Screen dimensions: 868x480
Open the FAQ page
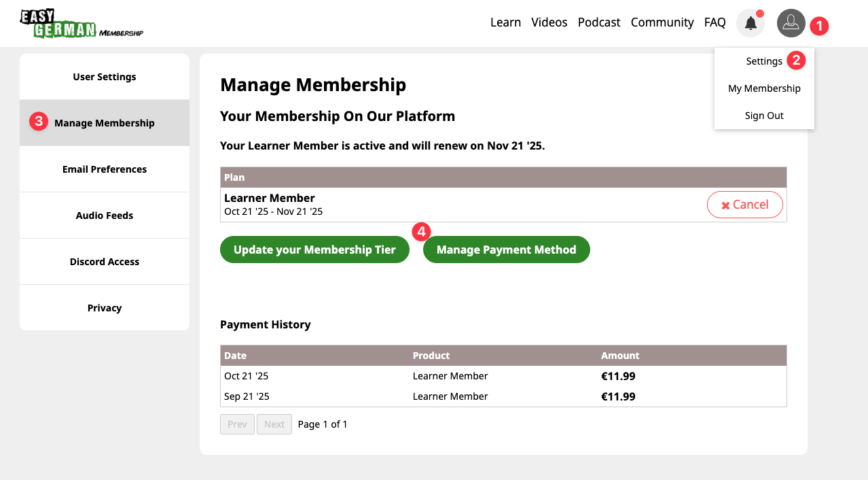(x=715, y=22)
